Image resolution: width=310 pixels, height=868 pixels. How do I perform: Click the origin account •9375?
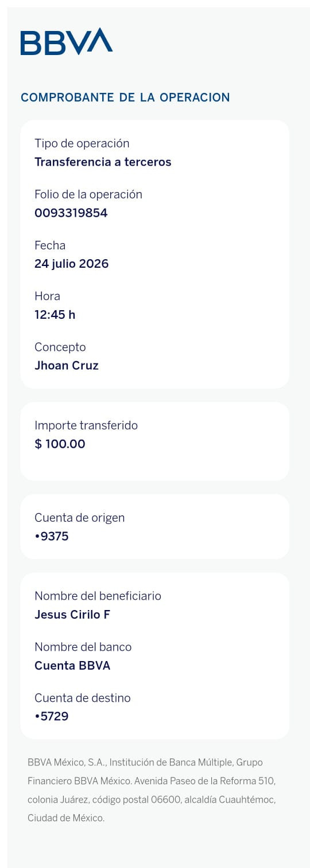[52, 537]
